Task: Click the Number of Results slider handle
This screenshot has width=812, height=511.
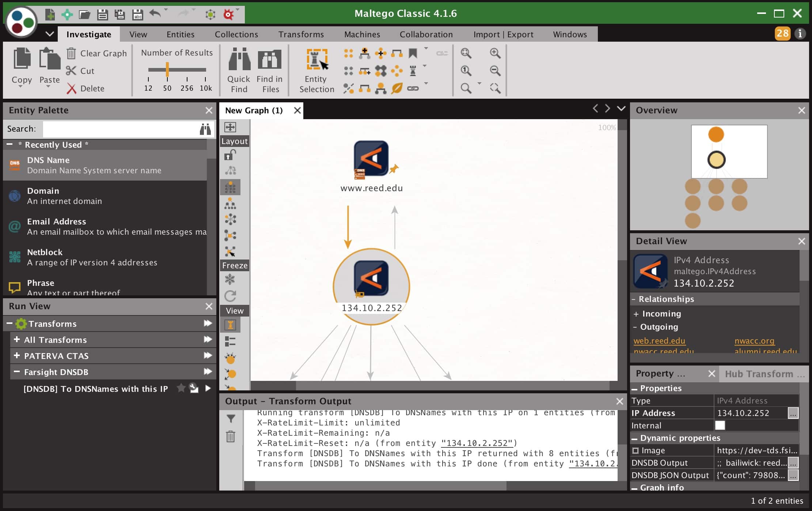Action: click(x=167, y=69)
